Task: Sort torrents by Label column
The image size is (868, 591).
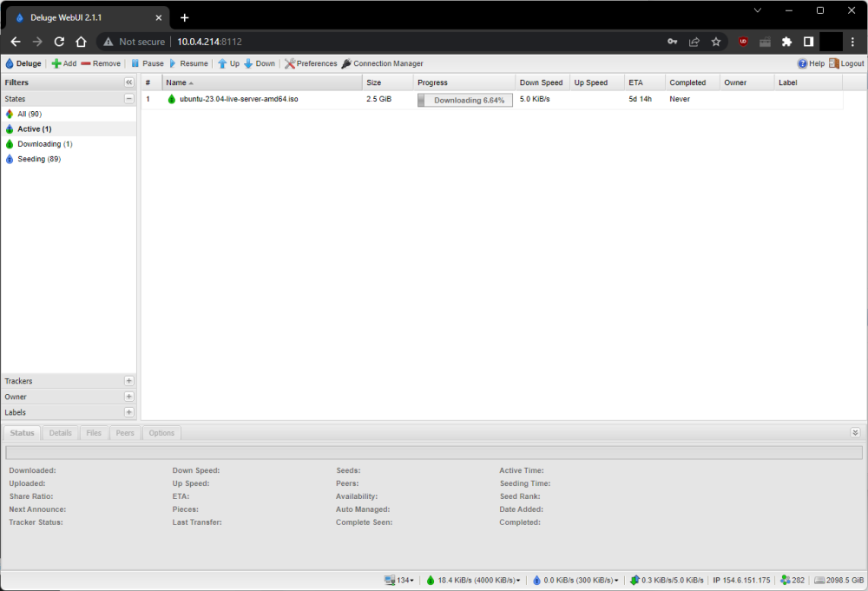Action: (x=808, y=82)
